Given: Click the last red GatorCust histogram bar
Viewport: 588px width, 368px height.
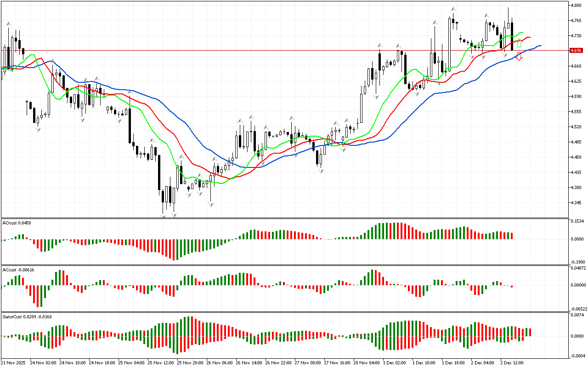Looking at the screenshot, I should tap(530, 332).
